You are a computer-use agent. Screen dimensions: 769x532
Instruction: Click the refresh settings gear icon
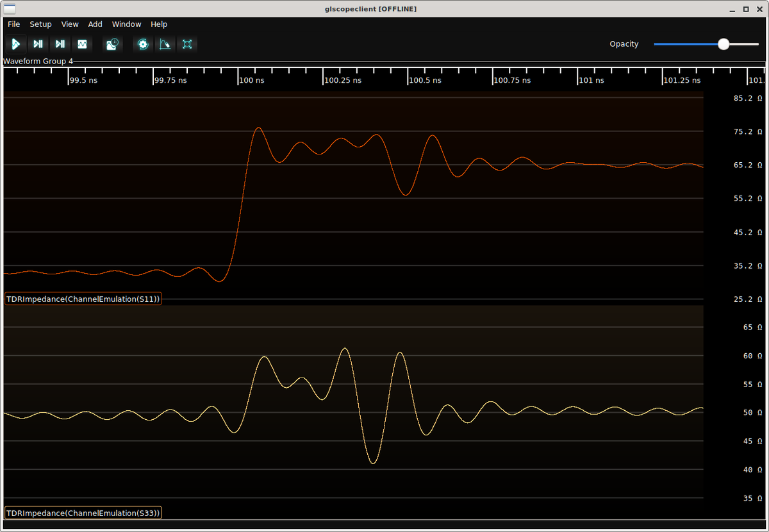tap(143, 44)
